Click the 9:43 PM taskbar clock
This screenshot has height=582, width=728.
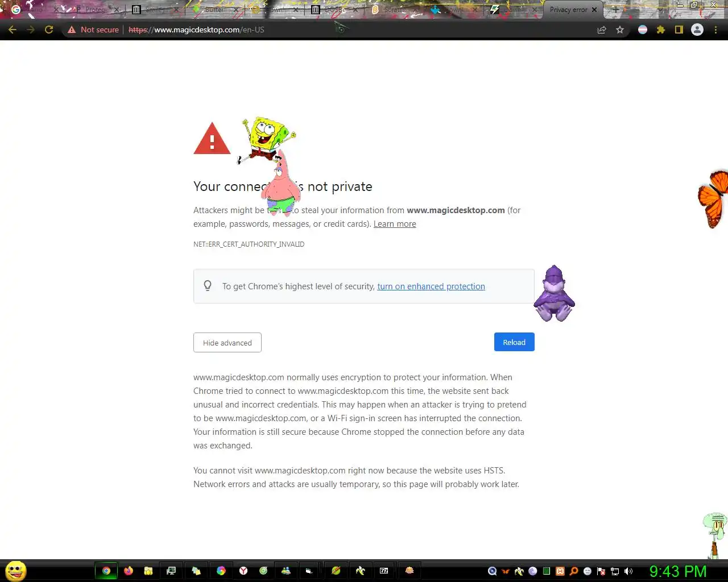pyautogui.click(x=678, y=571)
